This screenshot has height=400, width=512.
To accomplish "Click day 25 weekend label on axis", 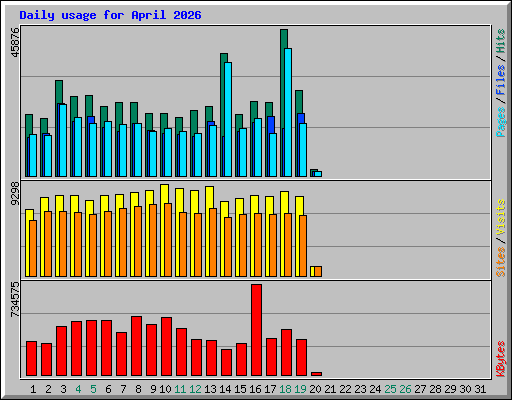I will point(391,389).
